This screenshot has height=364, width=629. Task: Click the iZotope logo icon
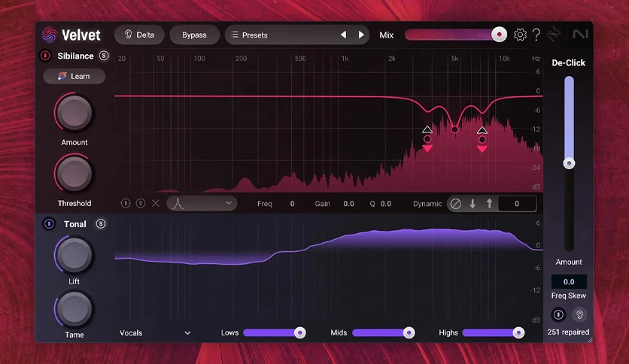tap(553, 34)
